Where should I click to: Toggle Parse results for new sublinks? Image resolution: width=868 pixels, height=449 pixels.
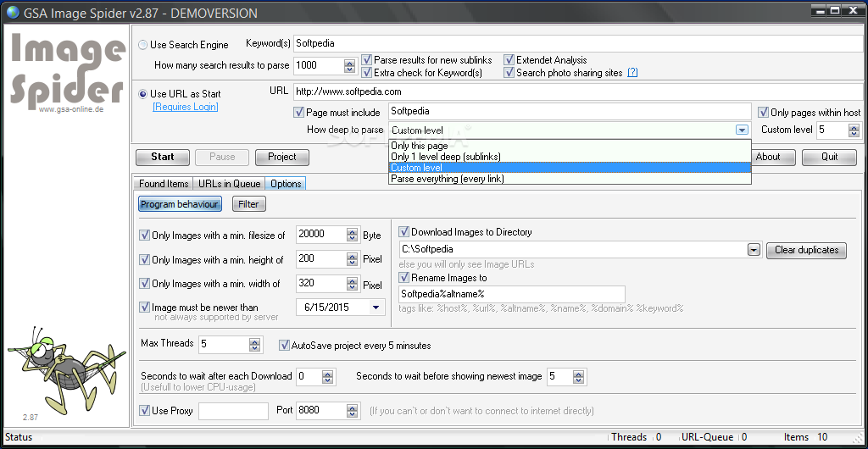366,59
